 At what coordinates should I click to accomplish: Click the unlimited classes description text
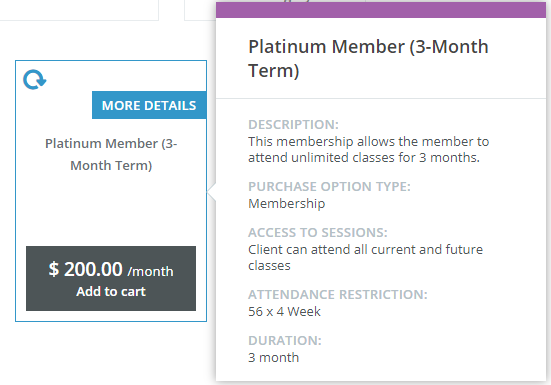[368, 149]
